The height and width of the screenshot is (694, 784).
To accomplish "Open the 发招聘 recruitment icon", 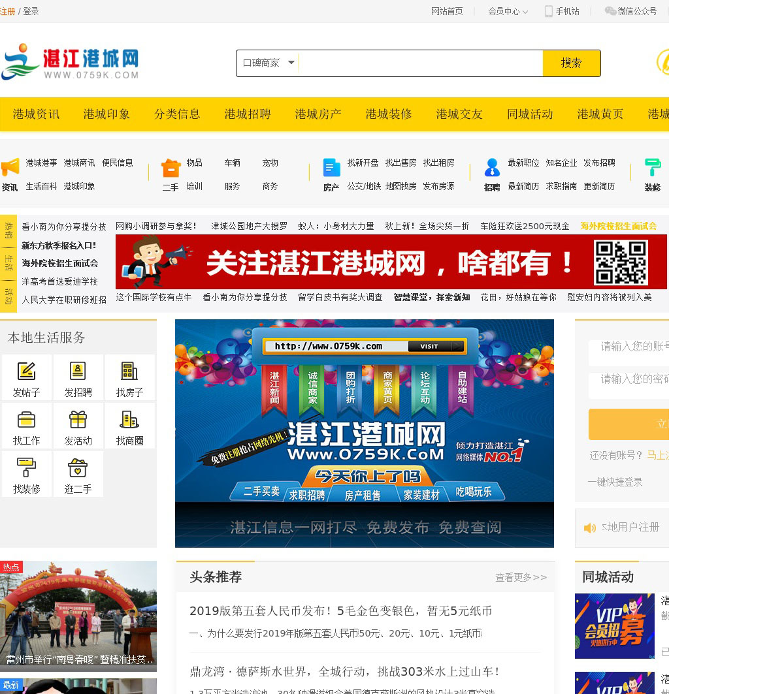I will tap(78, 371).
